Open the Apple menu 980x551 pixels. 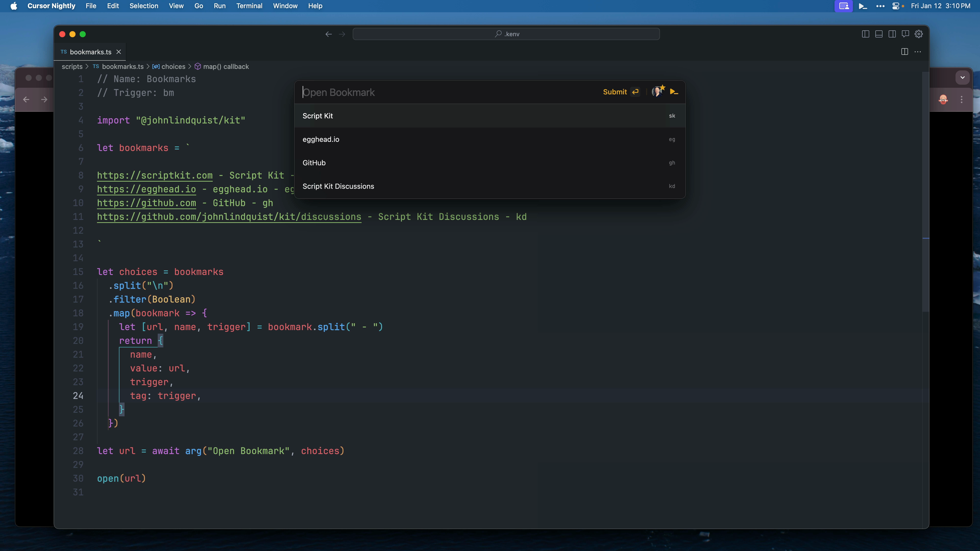(x=14, y=6)
